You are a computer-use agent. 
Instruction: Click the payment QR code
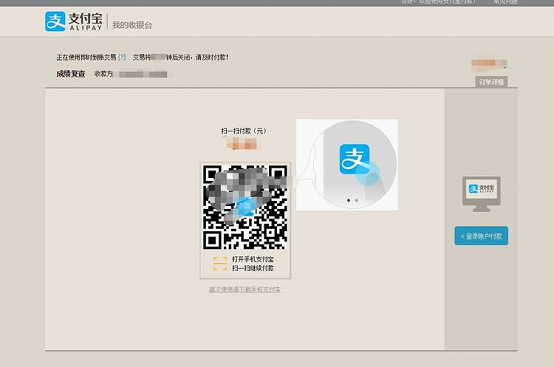pos(245,207)
